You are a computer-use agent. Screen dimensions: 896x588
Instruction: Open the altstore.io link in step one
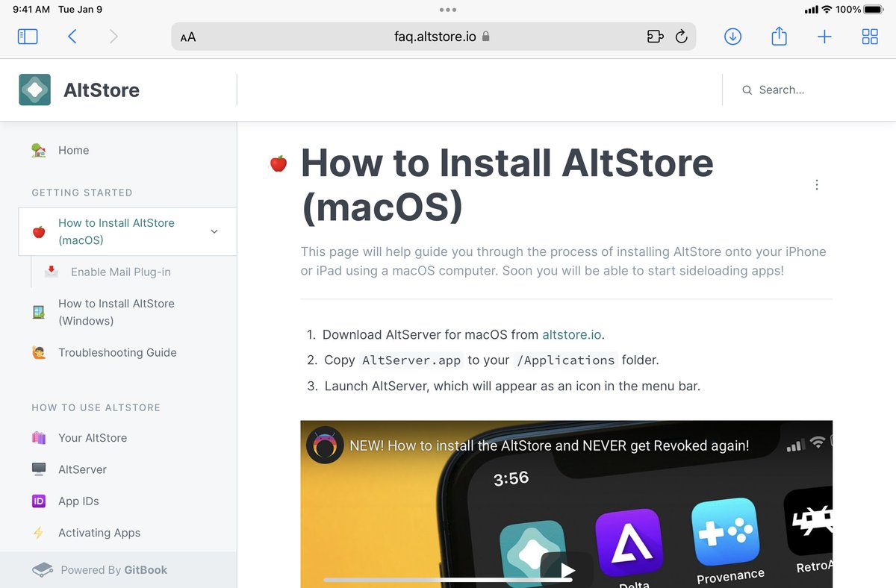571,335
